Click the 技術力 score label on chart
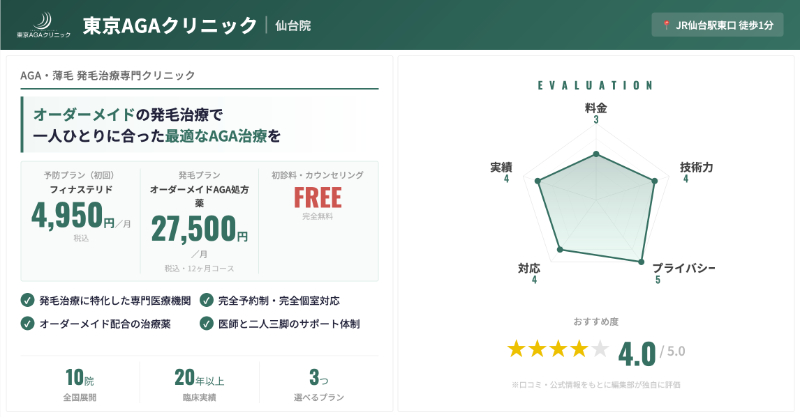 pos(696,171)
